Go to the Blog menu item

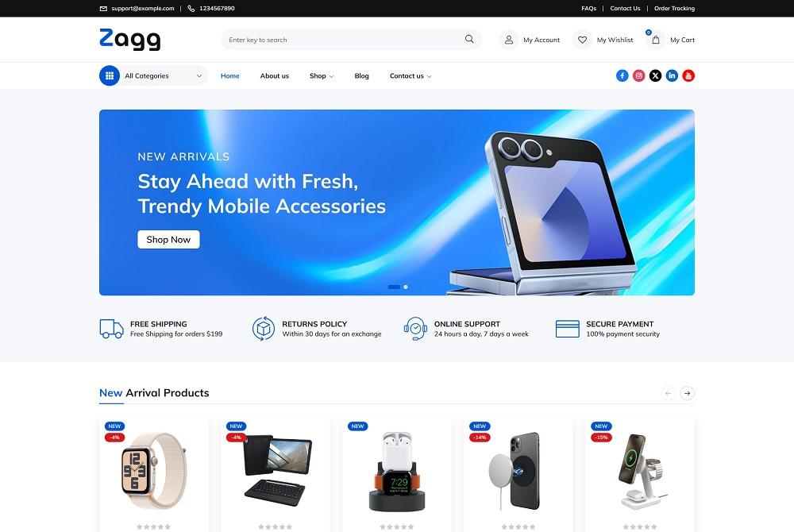pos(361,76)
